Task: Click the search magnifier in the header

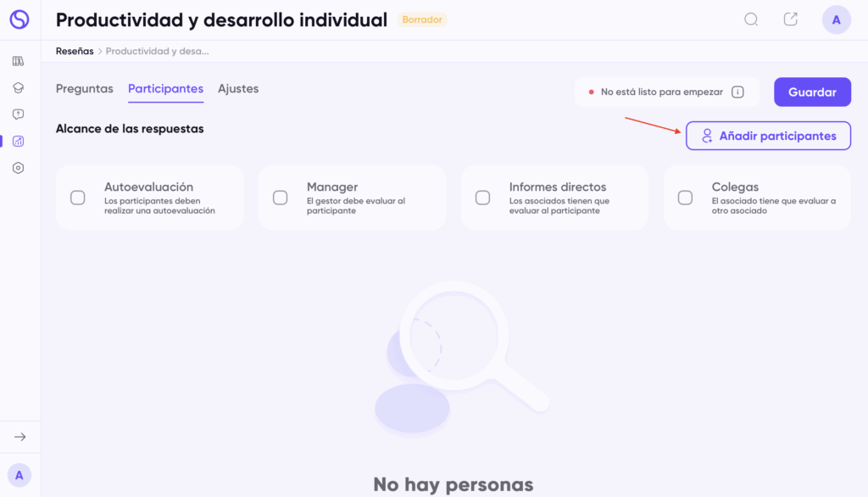Action: [751, 20]
